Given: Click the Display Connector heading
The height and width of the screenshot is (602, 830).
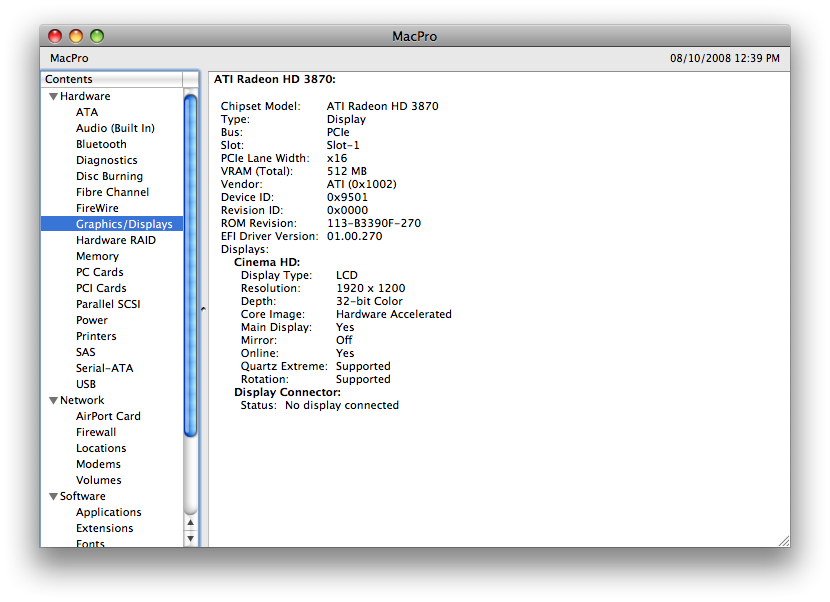Looking at the screenshot, I should pos(287,392).
